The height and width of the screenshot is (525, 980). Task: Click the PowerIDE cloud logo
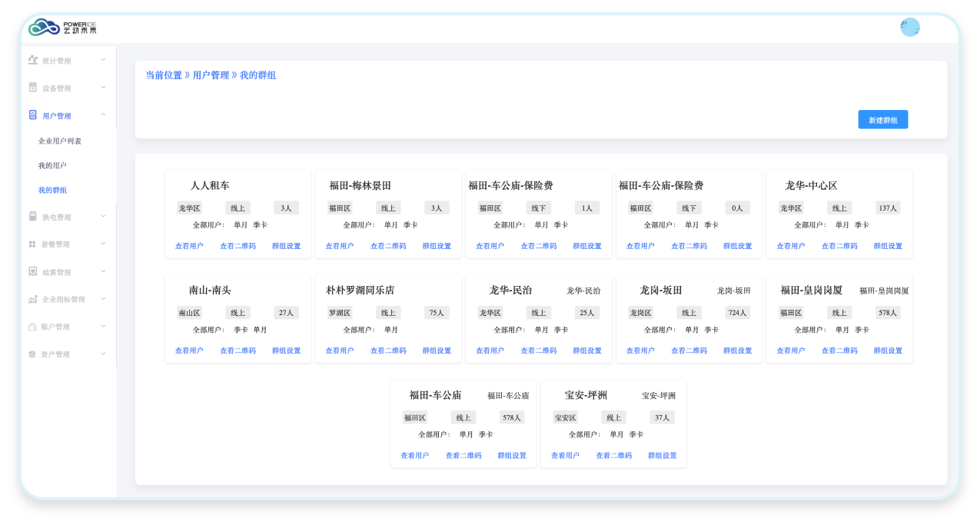click(45, 28)
